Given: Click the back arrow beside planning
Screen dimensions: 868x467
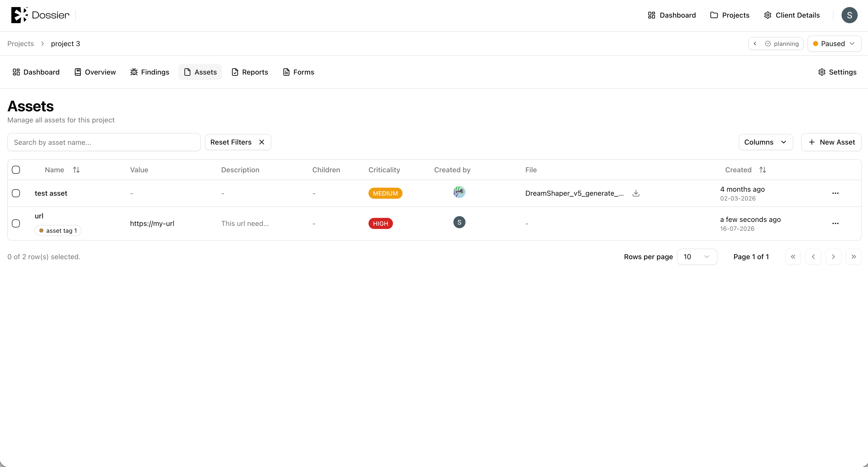Looking at the screenshot, I should (x=755, y=44).
